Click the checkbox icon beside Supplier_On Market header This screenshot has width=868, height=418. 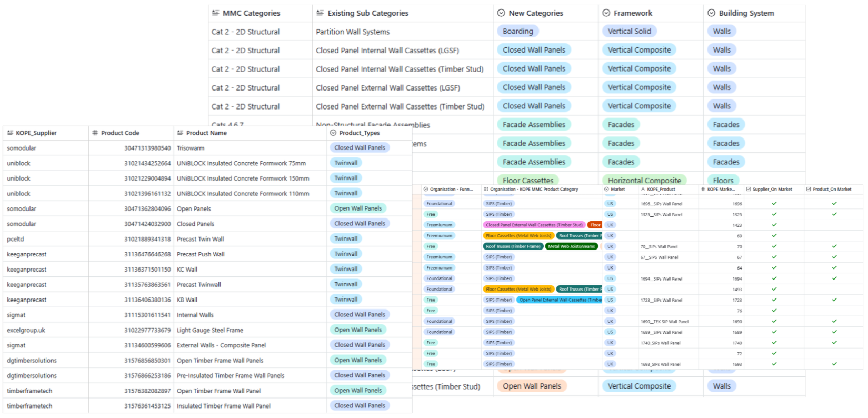click(x=749, y=190)
